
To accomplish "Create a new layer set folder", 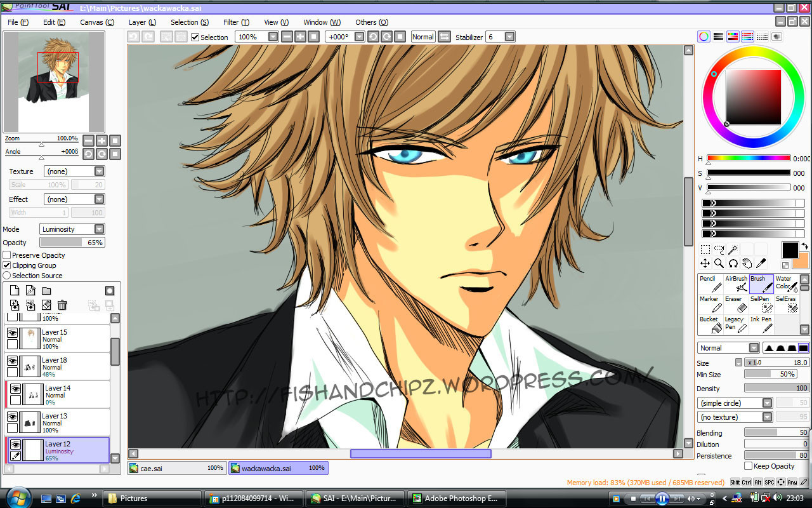I will tap(46, 291).
